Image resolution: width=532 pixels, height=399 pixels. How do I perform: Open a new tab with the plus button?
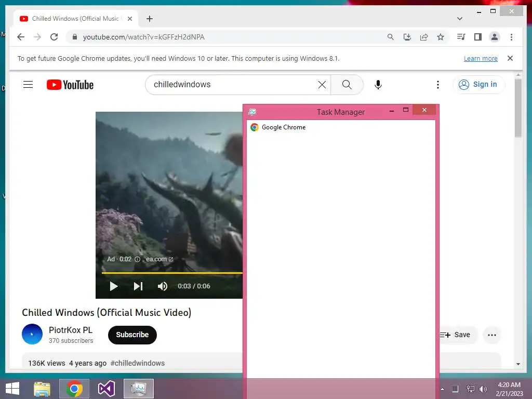pos(150,19)
